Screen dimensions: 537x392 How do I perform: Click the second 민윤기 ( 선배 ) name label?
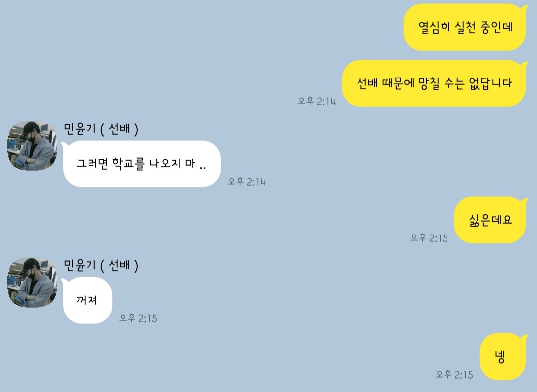pyautogui.click(x=101, y=266)
